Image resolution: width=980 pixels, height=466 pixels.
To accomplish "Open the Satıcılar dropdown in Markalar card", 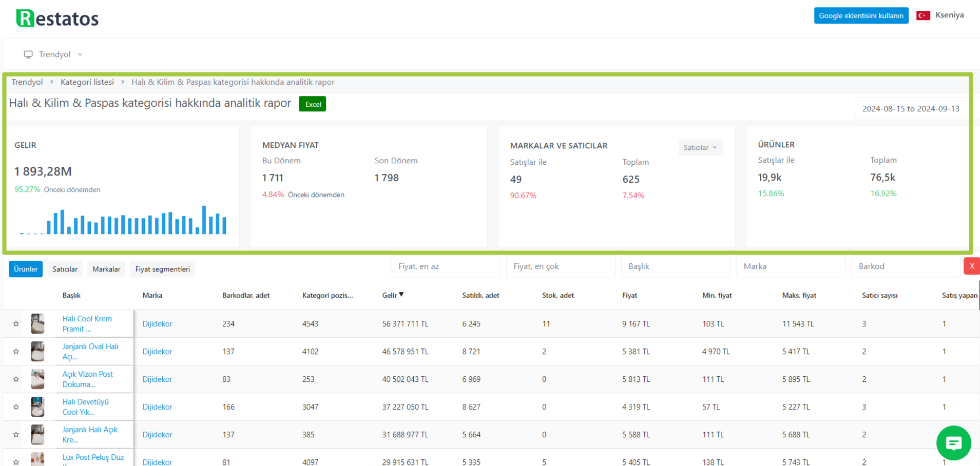I will tap(700, 147).
